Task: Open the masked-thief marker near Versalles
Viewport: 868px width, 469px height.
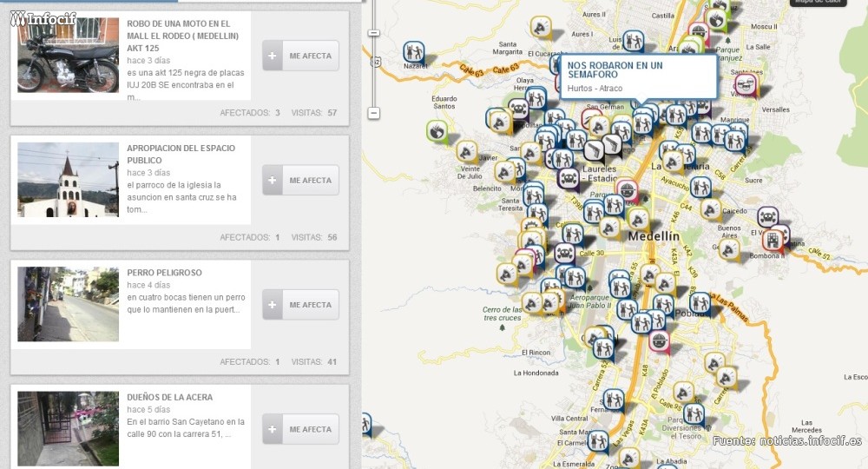Action: tap(745, 84)
